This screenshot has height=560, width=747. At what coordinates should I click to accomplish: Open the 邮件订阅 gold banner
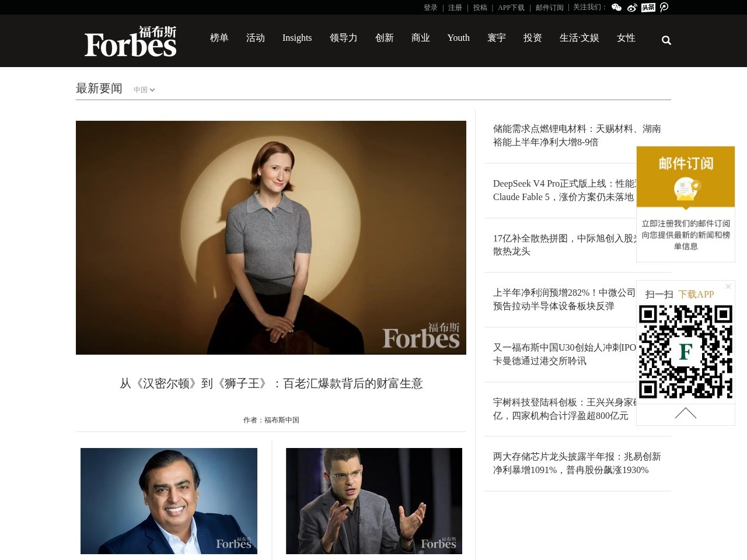pos(686,177)
